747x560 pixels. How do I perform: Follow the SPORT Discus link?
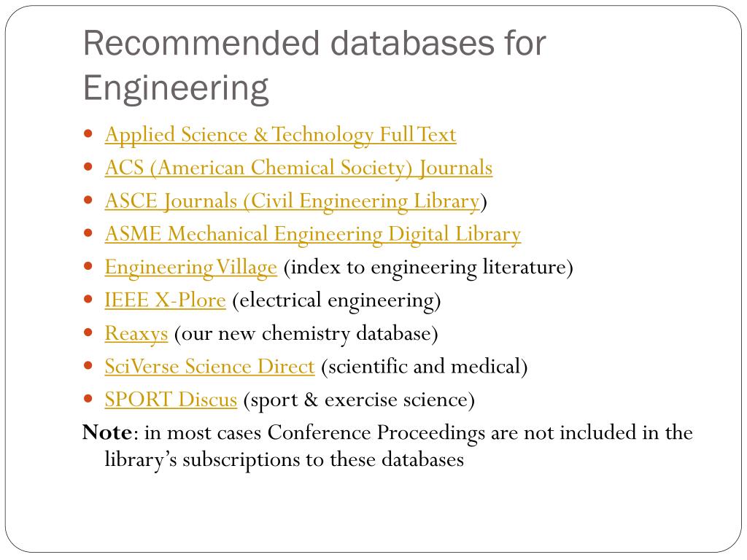click(171, 400)
